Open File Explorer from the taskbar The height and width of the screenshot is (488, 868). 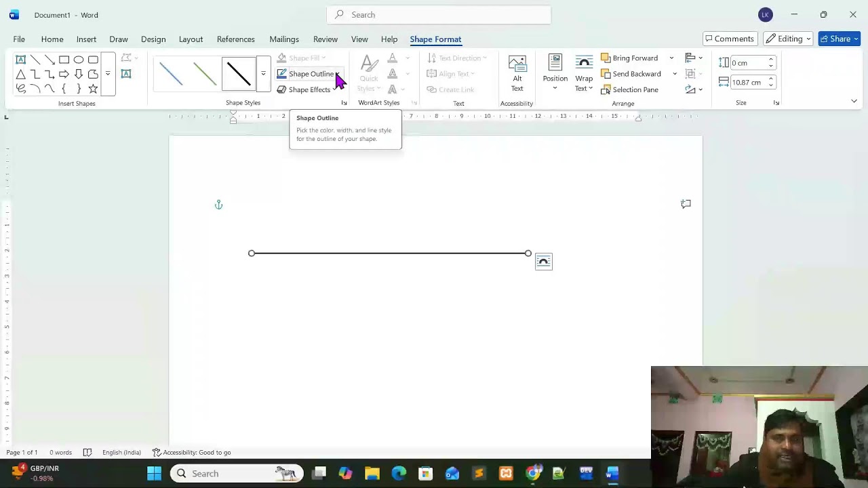[x=372, y=473]
